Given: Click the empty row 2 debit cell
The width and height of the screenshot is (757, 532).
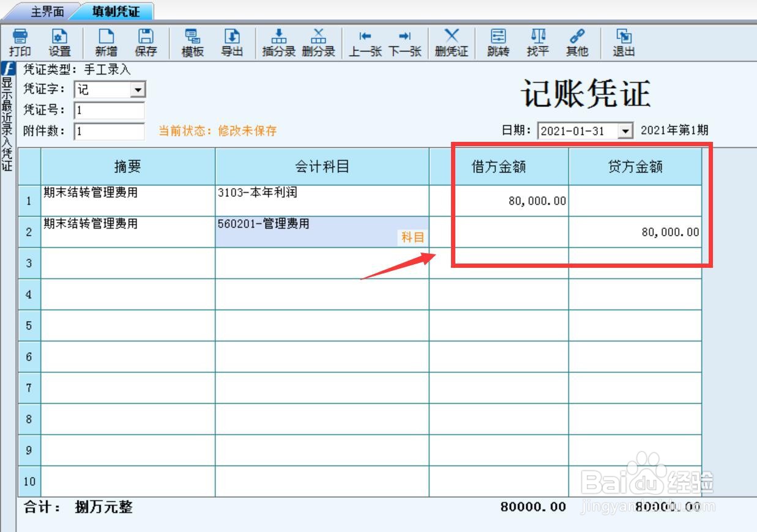Looking at the screenshot, I should tap(499, 232).
